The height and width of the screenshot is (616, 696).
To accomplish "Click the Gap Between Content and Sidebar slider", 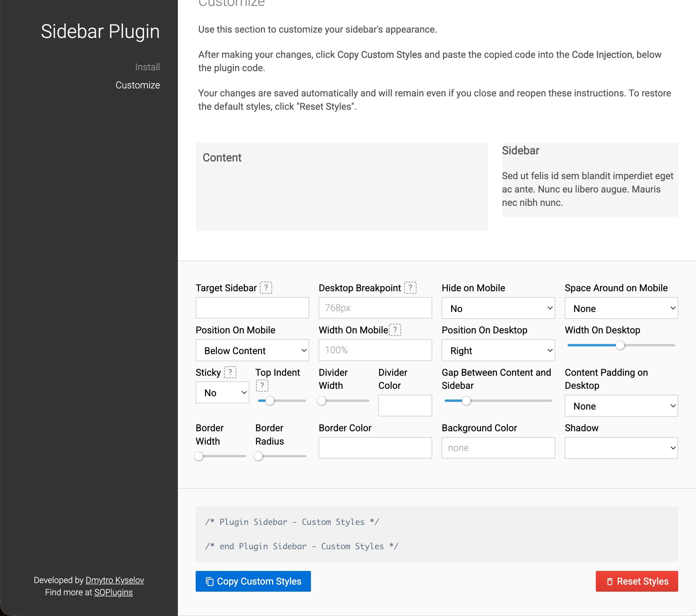I will [x=498, y=401].
